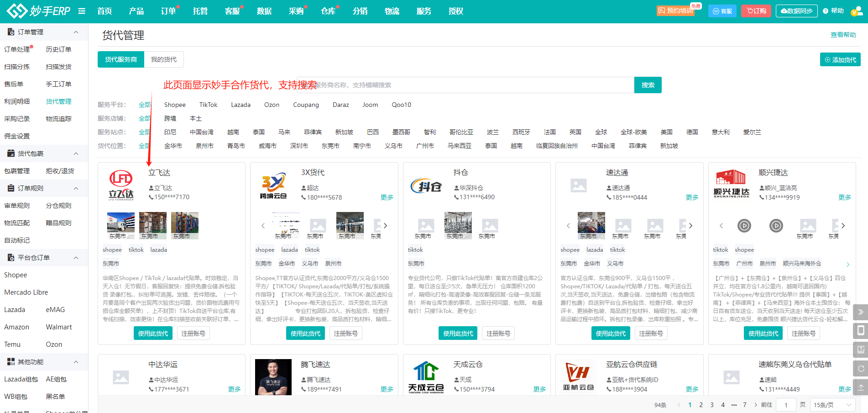868x413 pixels.
Task: Switch to 货代服务商 tab
Action: (121, 59)
